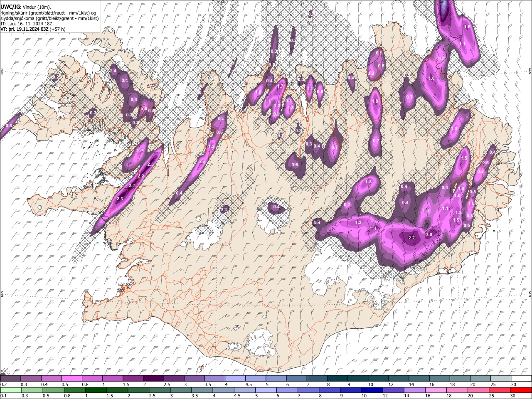The height and width of the screenshot is (399, 532).
Task: Pick the darkest purple 2–2.5 swatch in upper legend
Action: click(153, 378)
